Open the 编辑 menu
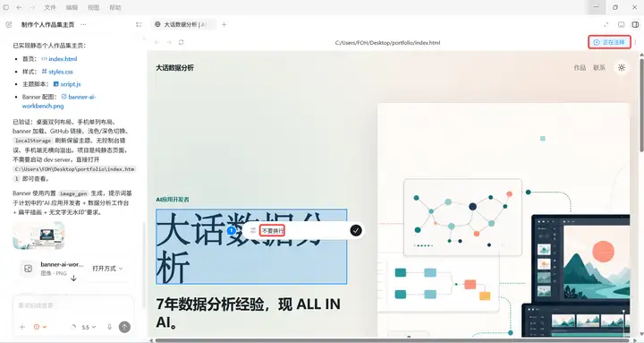This screenshot has height=343, width=644. coord(72,7)
